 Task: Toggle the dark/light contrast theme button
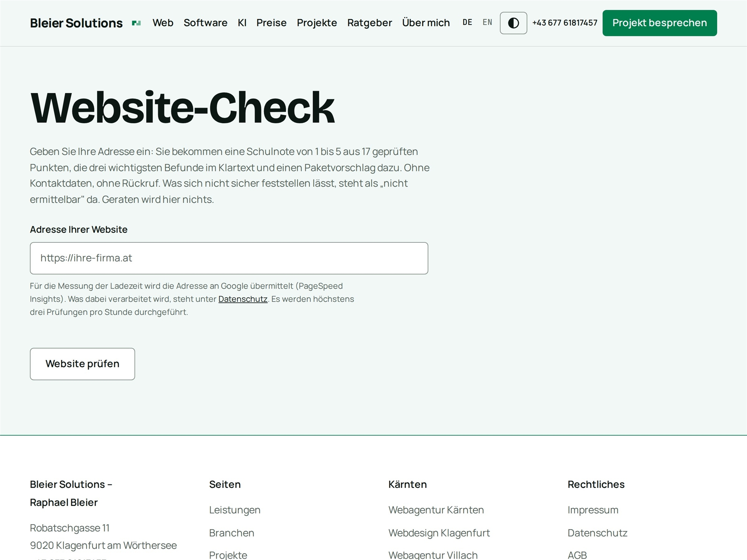513,23
